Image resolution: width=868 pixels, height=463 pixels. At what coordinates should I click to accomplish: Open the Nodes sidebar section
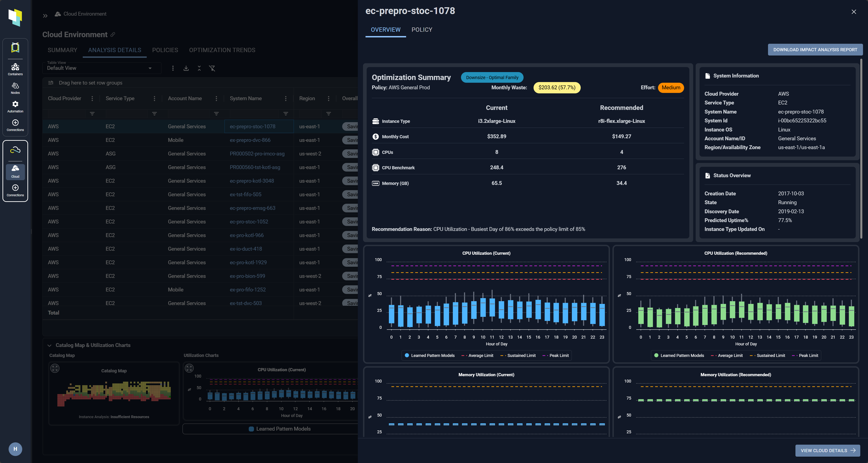(x=15, y=87)
